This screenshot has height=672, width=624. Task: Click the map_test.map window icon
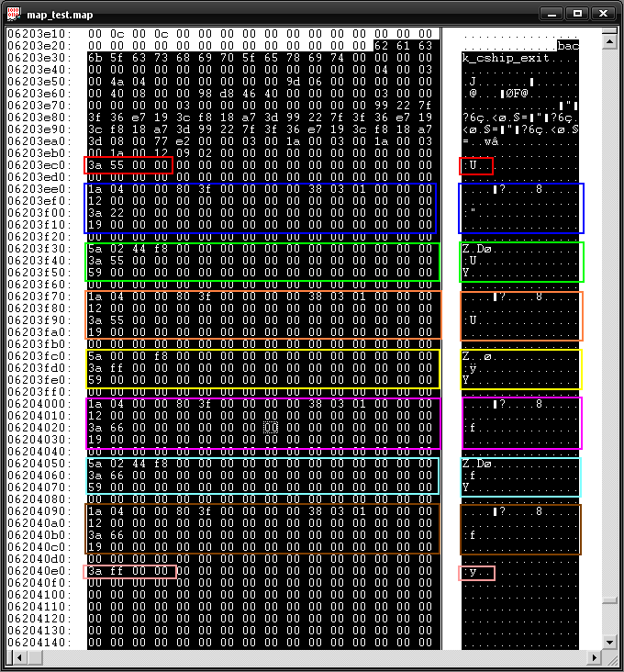(14, 14)
